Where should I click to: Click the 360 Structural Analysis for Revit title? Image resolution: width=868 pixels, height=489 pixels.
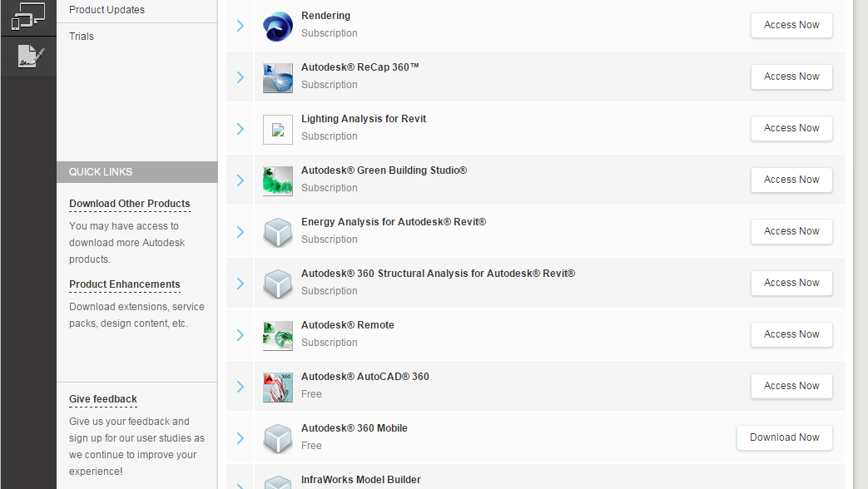click(x=438, y=274)
